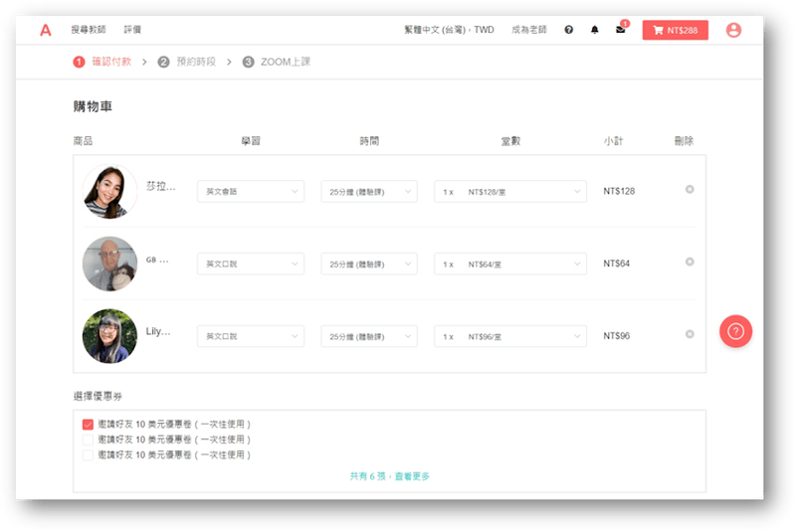Click the first teacher's profile photo
Viewport: 796px width, 532px height.
(109, 191)
